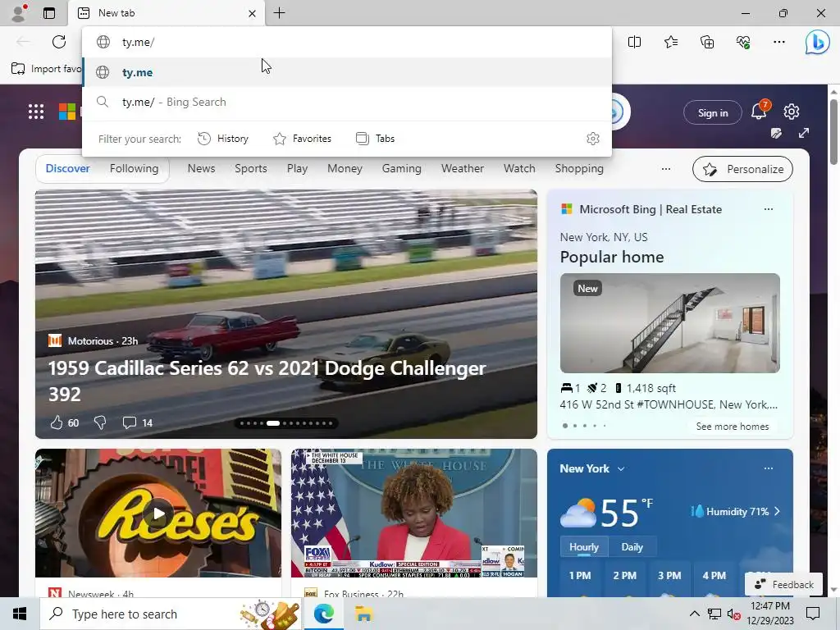Open the Edge profile icon

click(20, 13)
